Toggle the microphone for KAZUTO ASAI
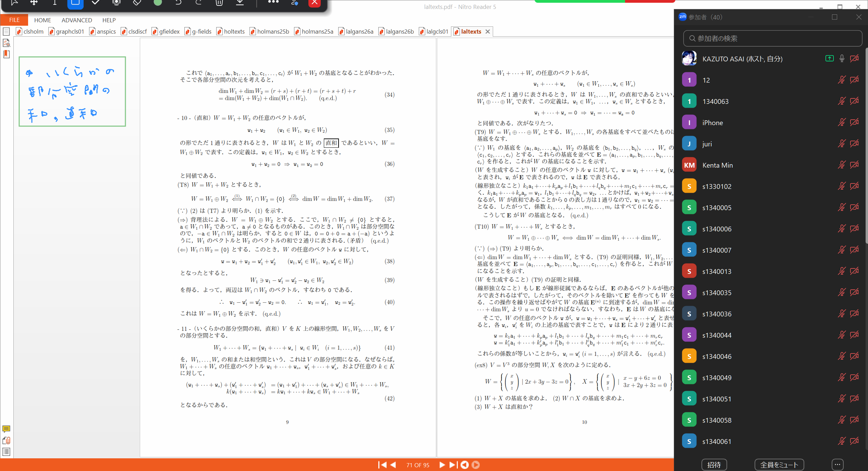Viewport: 868px width, 471px height. (x=842, y=59)
